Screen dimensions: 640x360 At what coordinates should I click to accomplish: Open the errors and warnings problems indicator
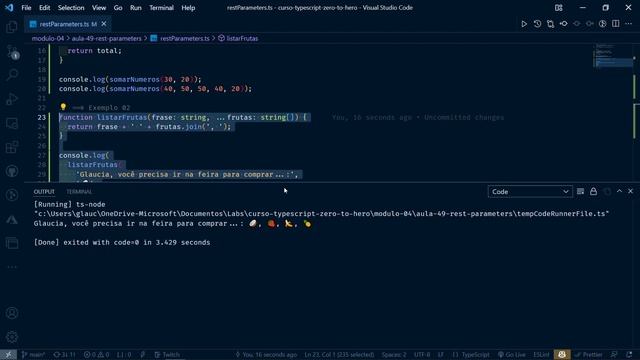click(96, 355)
